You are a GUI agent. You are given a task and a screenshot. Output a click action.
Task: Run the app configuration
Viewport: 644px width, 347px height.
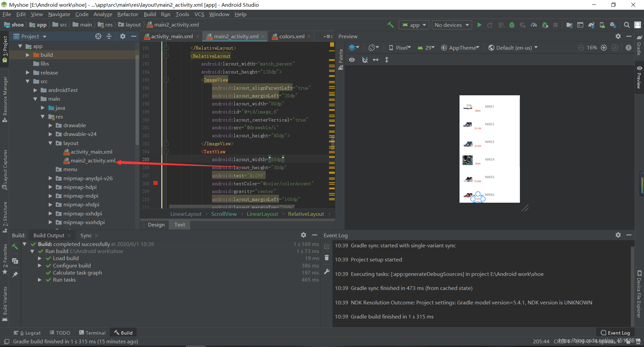(x=479, y=24)
